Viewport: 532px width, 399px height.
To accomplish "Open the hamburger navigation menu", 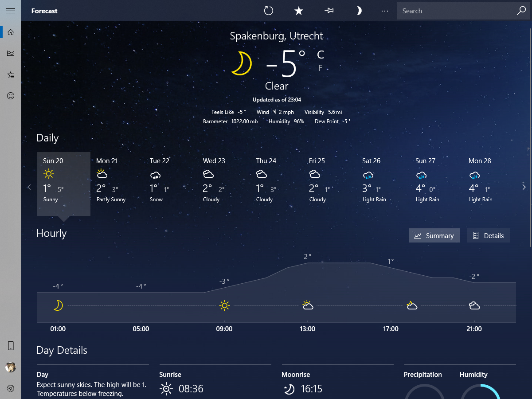I will point(11,11).
